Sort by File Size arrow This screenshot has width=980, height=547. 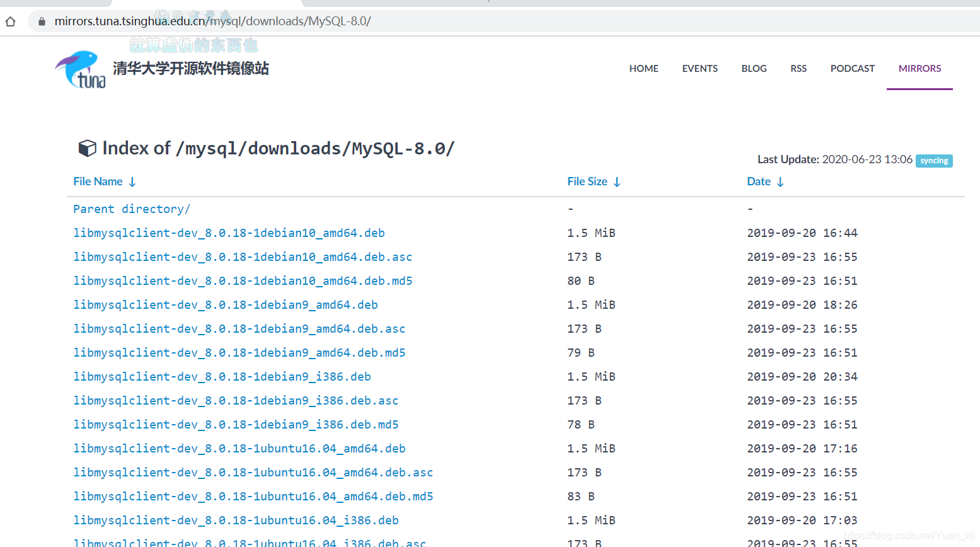click(x=617, y=182)
